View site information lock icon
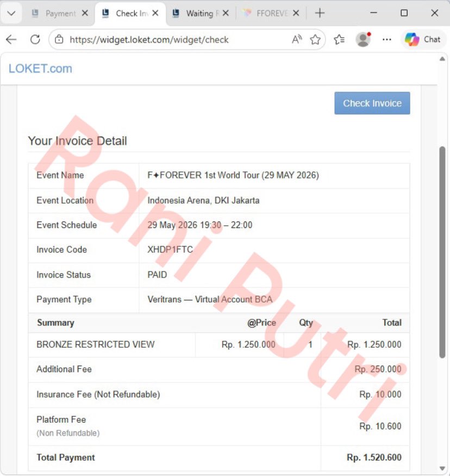 click(59, 40)
